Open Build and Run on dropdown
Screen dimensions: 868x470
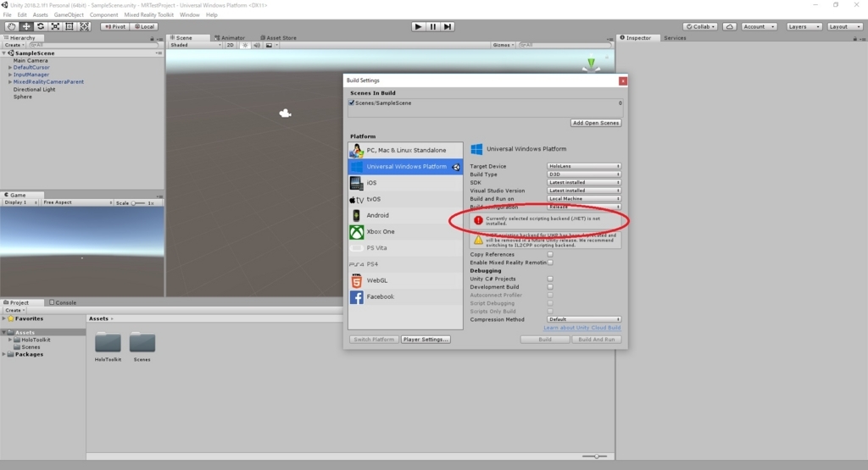[584, 198]
